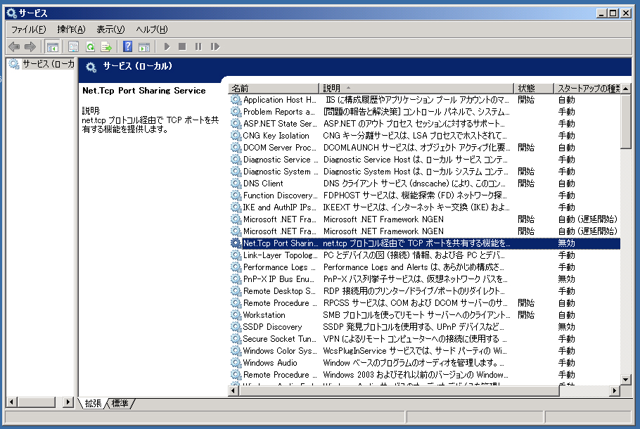The image size is (640, 429).
Task: Switch to the 拡張 tab
Action: pos(93,403)
